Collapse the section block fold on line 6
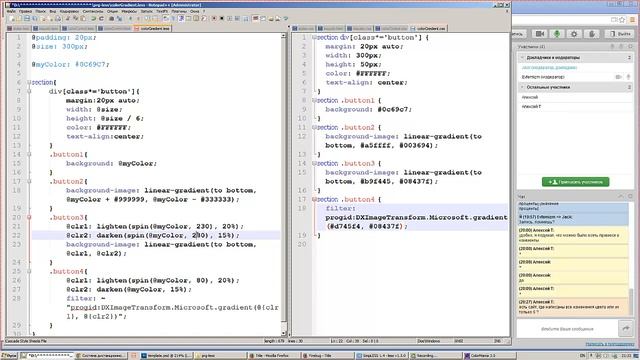This screenshot has height=360, width=640. [29, 82]
